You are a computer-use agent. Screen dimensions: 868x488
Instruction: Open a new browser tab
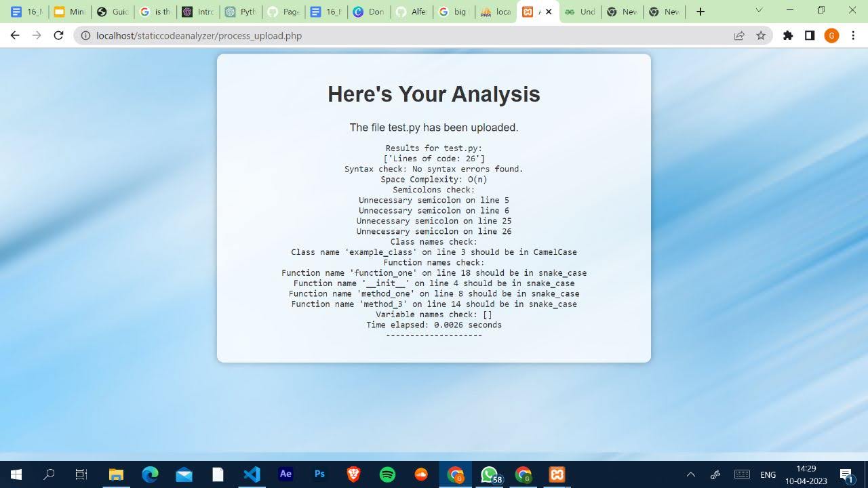pyautogui.click(x=701, y=12)
